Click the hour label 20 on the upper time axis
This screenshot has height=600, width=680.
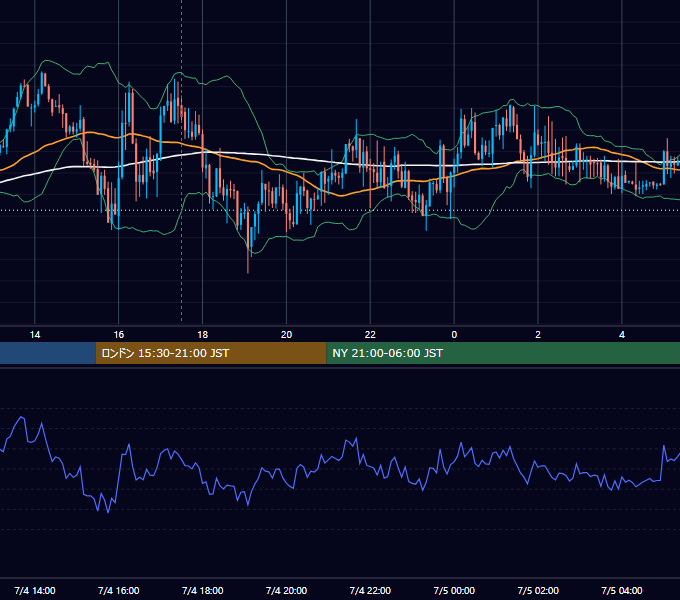point(286,334)
